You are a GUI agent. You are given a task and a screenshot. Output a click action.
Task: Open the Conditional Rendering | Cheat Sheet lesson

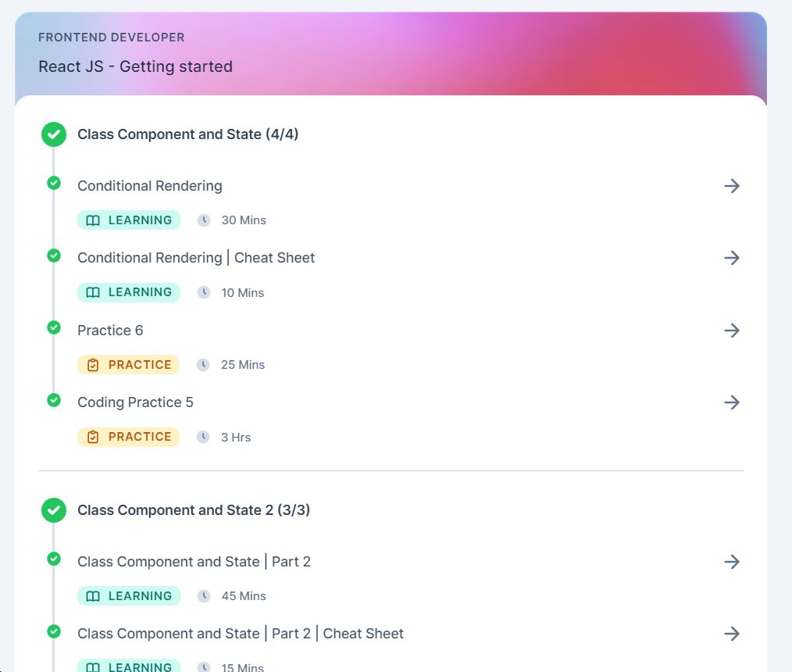click(x=196, y=258)
